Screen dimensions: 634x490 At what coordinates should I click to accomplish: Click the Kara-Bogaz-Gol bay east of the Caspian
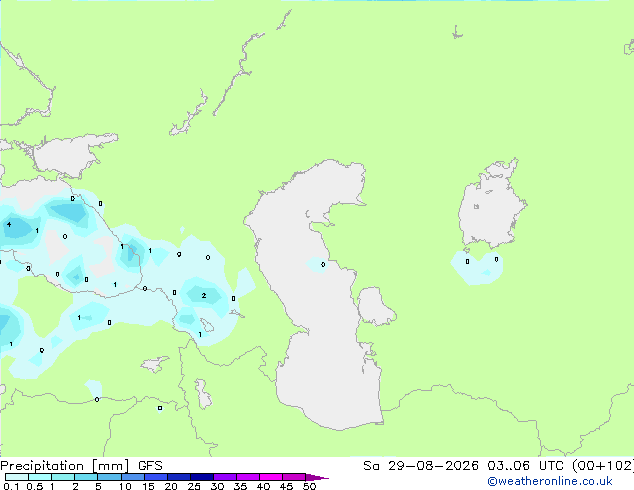(x=374, y=306)
